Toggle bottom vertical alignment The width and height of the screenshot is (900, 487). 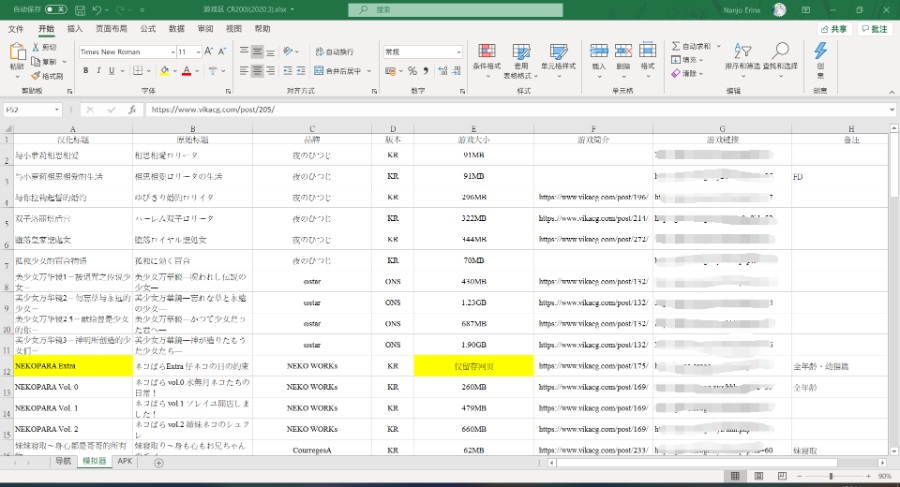[270, 52]
